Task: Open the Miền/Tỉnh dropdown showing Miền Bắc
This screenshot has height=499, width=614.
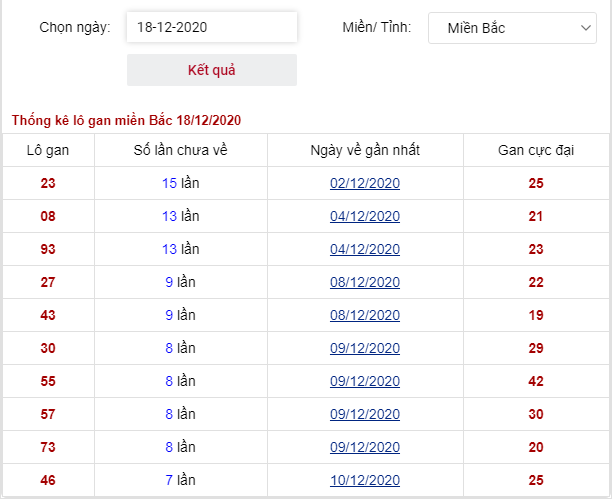Action: coord(512,28)
